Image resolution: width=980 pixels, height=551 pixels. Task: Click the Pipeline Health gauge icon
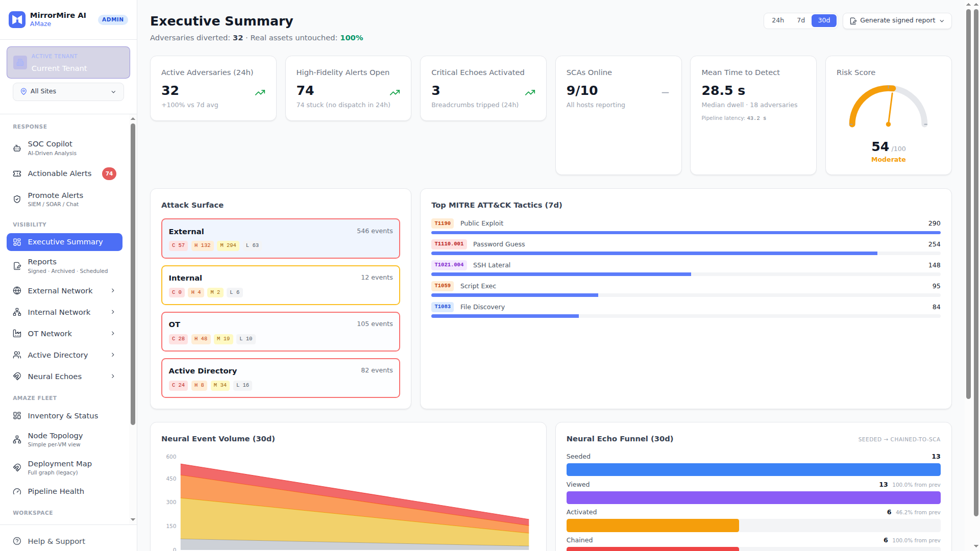pos(17,491)
